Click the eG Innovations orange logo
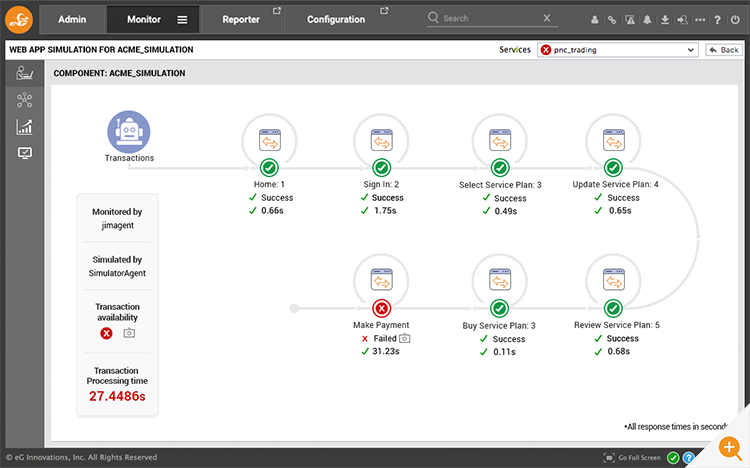Screen dimensions: 750x468 (x=19, y=20)
